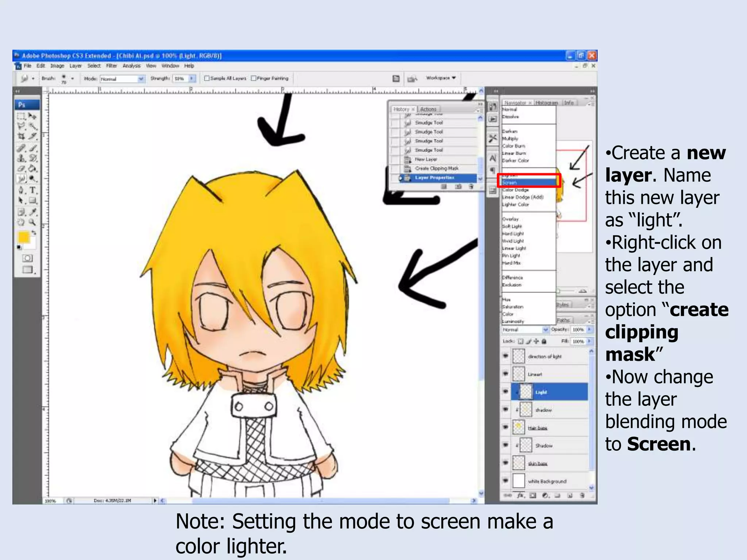Screen dimensions: 747x560
Task: Open the Brush preset picker arrow
Action: click(72, 78)
